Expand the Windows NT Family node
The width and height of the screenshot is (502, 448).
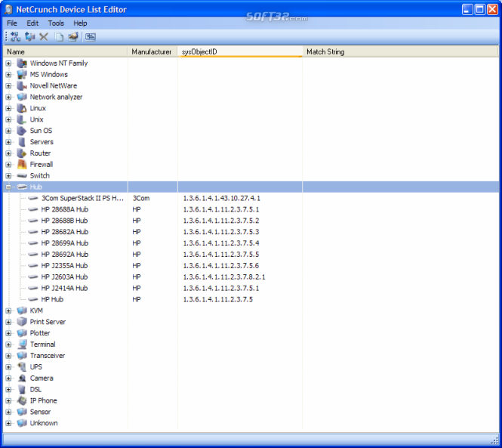8,63
